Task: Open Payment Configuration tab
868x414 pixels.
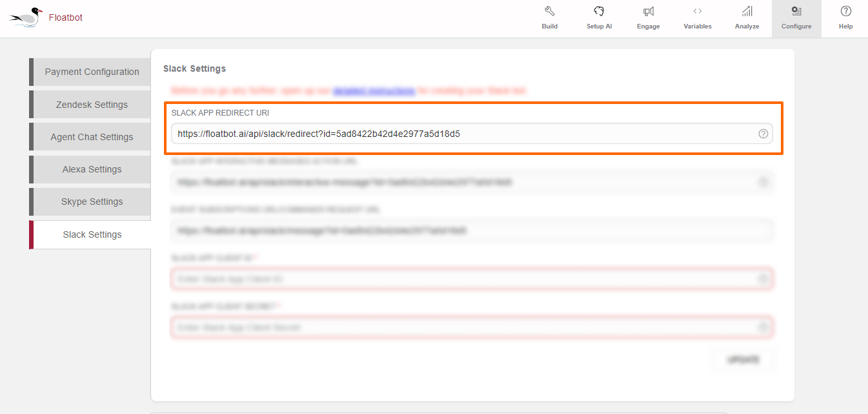Action: click(x=92, y=72)
